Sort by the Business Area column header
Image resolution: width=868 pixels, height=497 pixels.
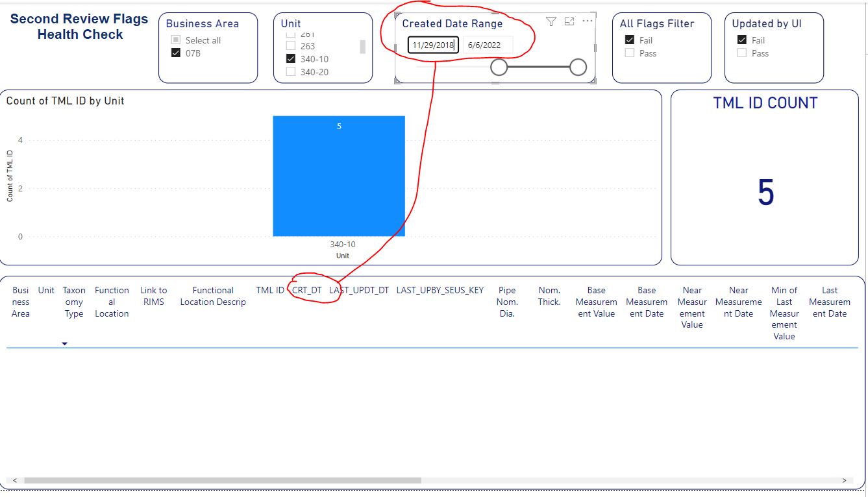coord(21,302)
